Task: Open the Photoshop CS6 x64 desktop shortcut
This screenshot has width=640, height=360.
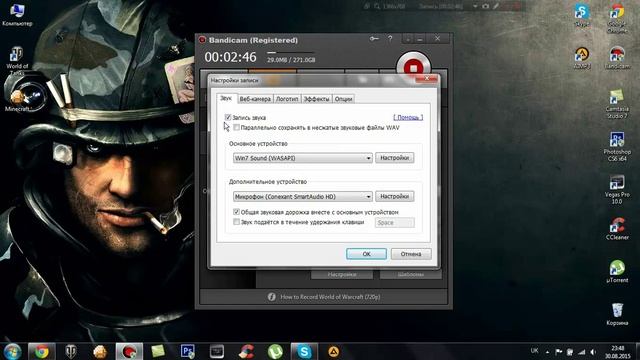Action: [x=617, y=146]
